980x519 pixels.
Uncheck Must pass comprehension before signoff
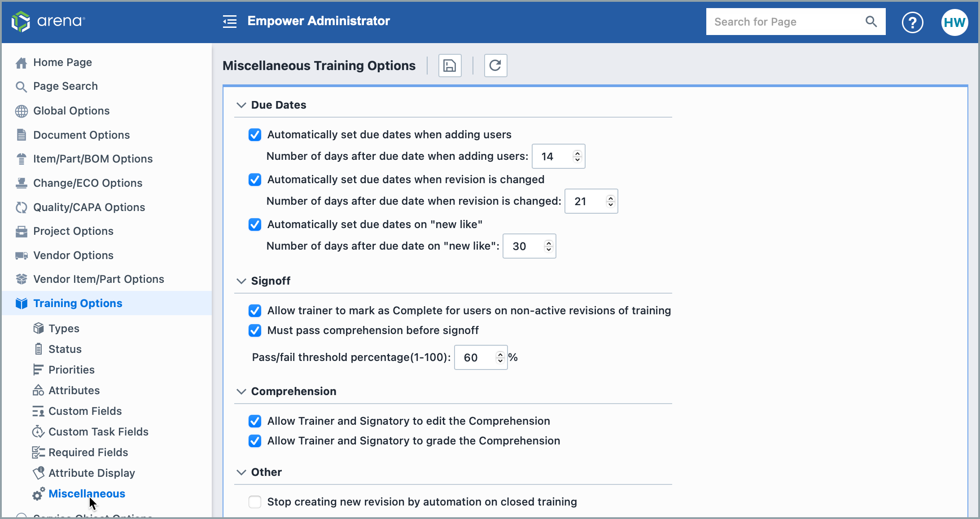click(254, 330)
